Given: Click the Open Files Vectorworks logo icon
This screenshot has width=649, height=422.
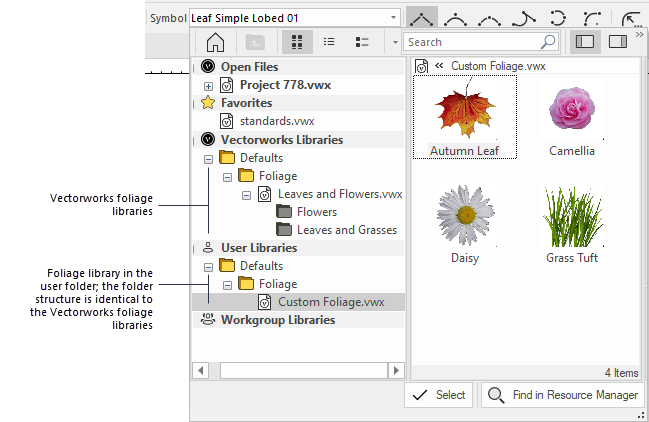Looking at the screenshot, I should click(208, 66).
